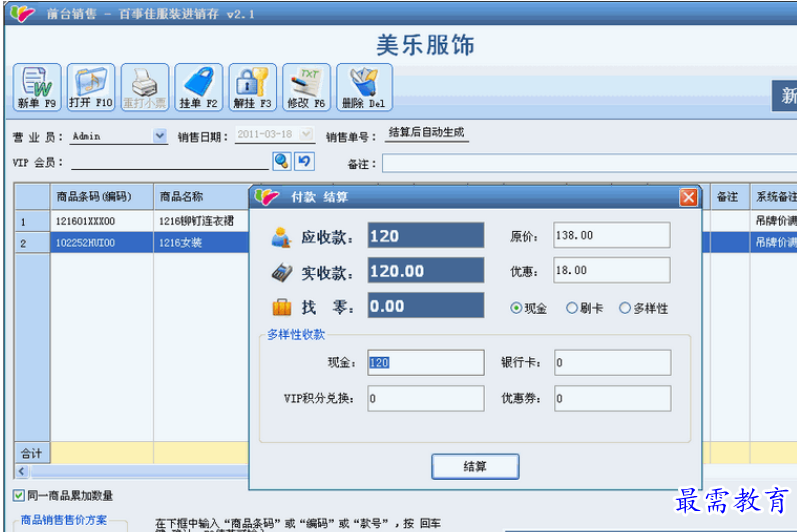Click the 找零 change amount field
Screen dimensions: 797x532
(x=426, y=305)
